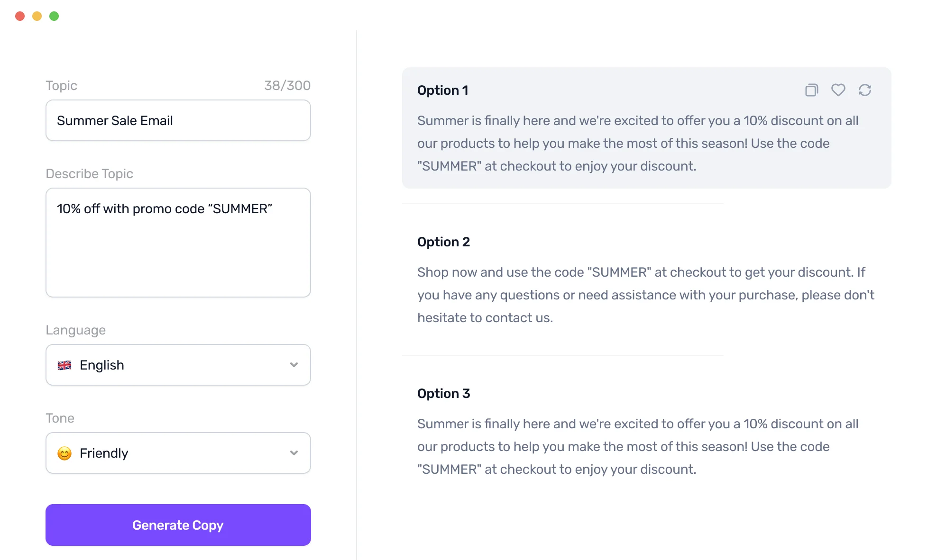This screenshot has height=560, width=937.
Task: Click the smiley emoji in Tone field
Action: tap(64, 453)
